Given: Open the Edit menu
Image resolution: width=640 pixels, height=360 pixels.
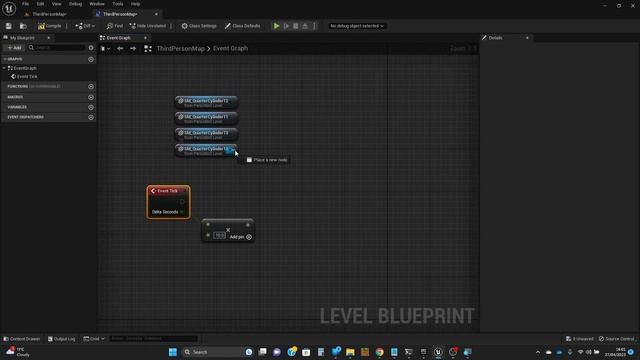Looking at the screenshot, I should (x=40, y=4).
